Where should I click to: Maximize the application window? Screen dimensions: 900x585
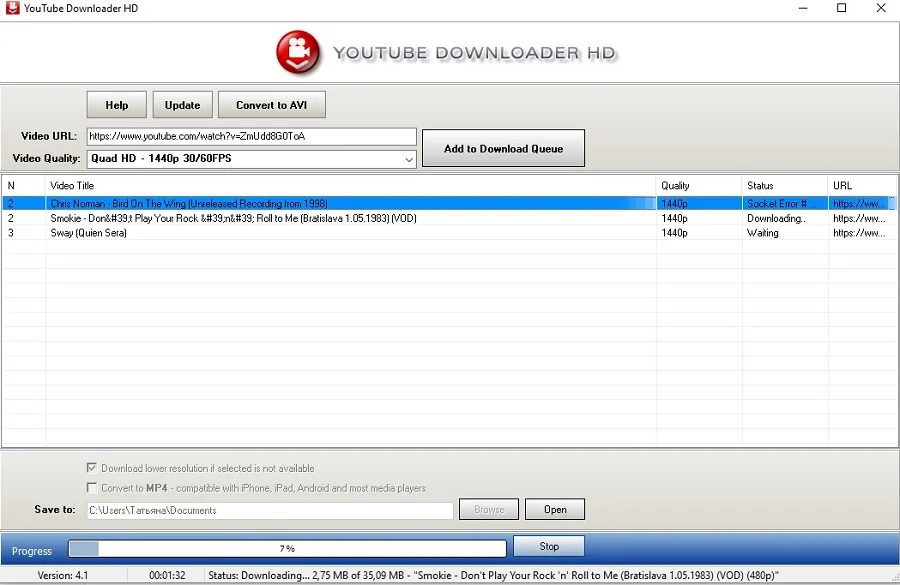[841, 9]
